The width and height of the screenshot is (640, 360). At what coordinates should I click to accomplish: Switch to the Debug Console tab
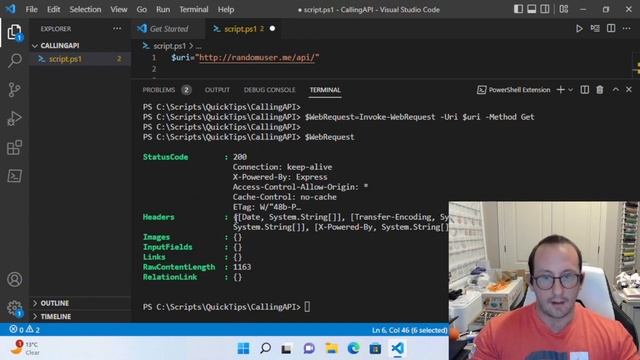pyautogui.click(x=269, y=90)
